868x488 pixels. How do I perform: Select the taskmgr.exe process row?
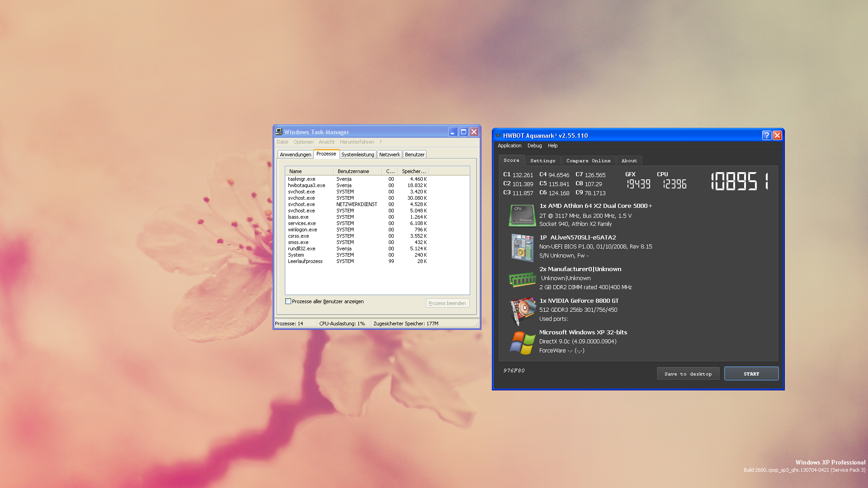point(357,179)
